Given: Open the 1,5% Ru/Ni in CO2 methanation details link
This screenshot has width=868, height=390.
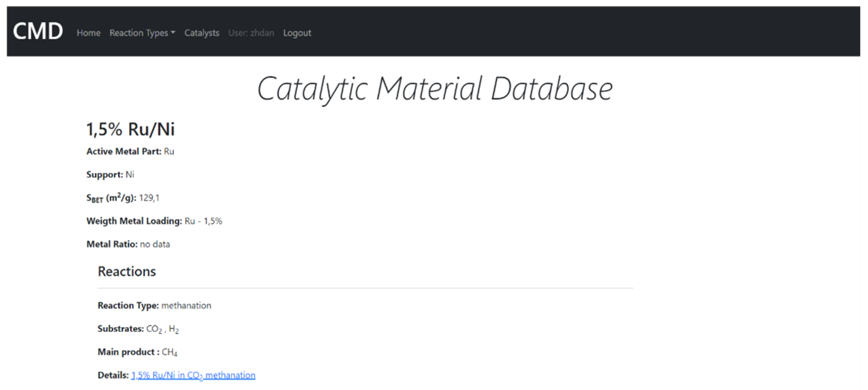Looking at the screenshot, I should (193, 375).
